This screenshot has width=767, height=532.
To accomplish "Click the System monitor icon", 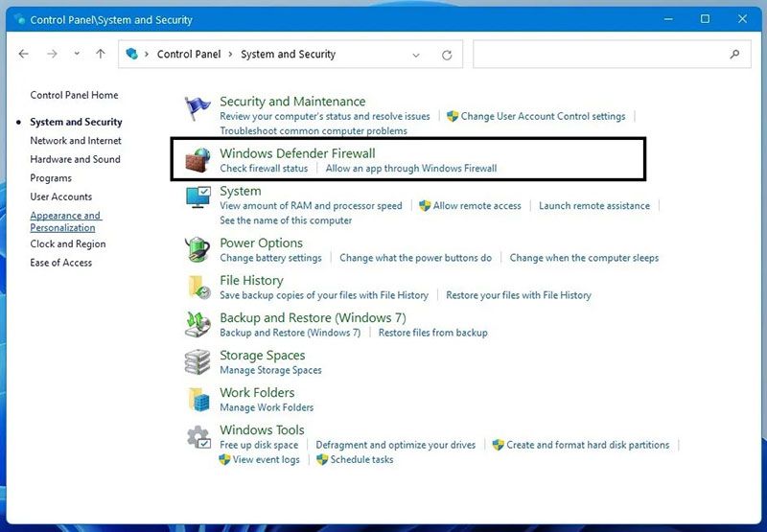I will pos(198,197).
